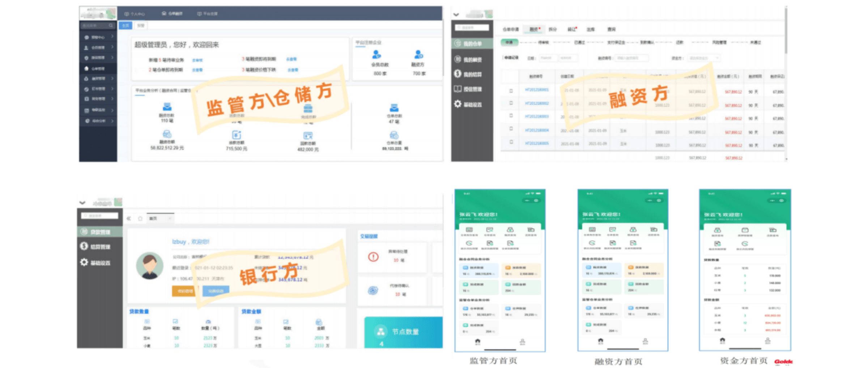Click the user avatar in the bank panel
Screen dimensions: 868x368
coord(149,266)
